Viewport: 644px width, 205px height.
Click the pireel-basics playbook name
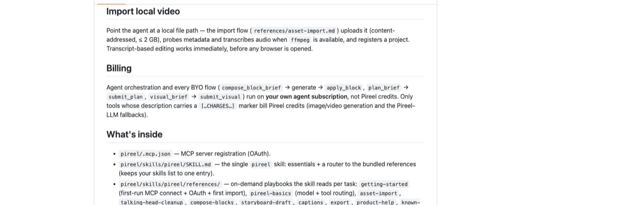271,193
